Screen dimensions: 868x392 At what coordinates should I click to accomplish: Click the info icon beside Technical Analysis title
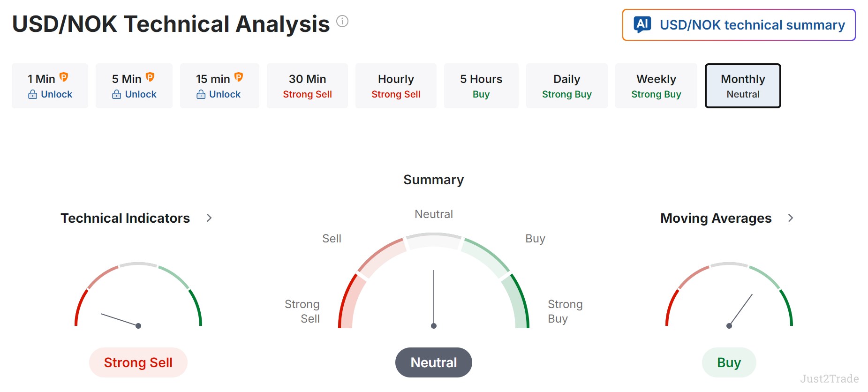tap(342, 22)
